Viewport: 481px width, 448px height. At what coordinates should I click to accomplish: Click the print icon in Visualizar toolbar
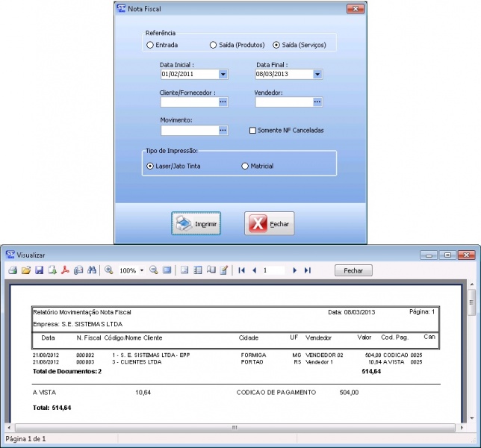12,270
